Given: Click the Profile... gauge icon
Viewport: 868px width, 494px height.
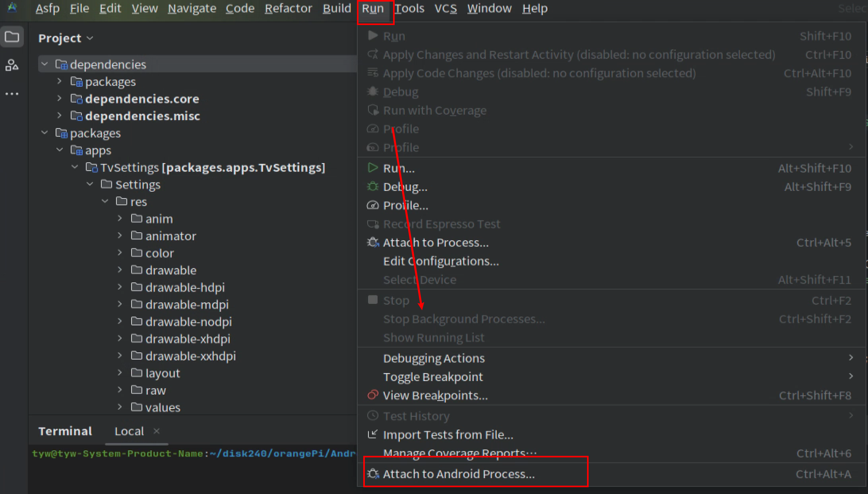Looking at the screenshot, I should 372,205.
